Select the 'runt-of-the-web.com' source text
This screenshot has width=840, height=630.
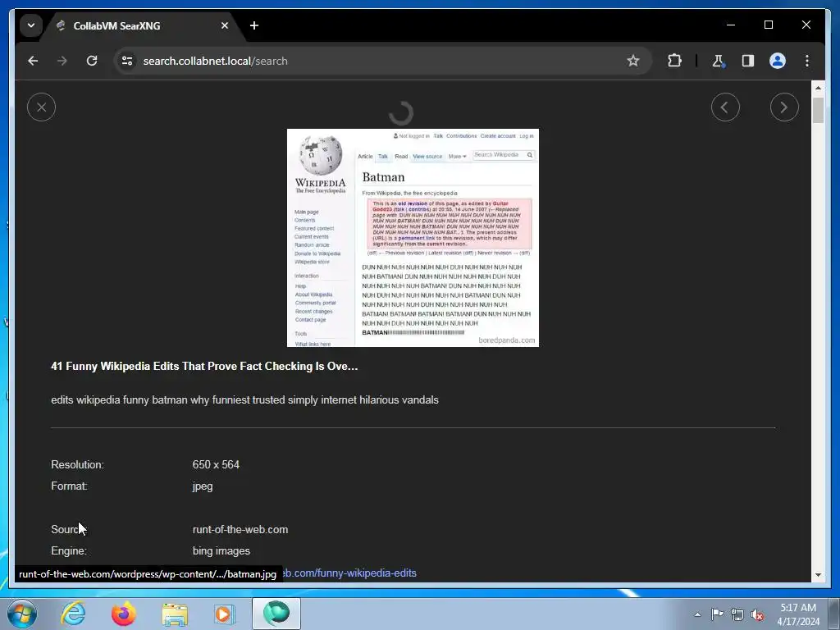click(x=240, y=529)
